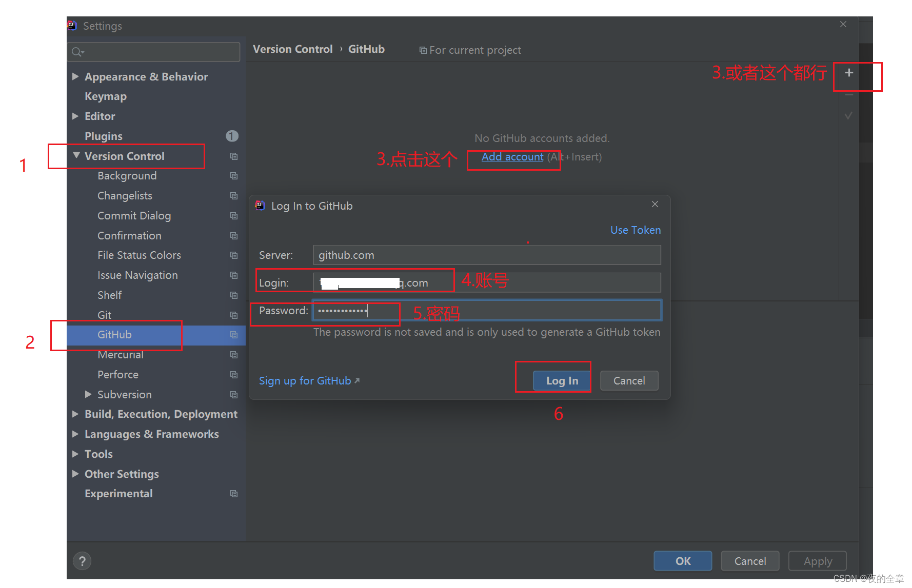Viewport: 912px width, 588px height.
Task: Open the help question mark button
Action: (x=82, y=561)
